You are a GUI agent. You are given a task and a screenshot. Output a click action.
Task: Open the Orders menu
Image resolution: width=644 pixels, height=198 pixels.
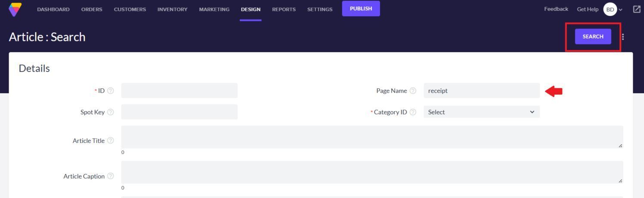[92, 9]
